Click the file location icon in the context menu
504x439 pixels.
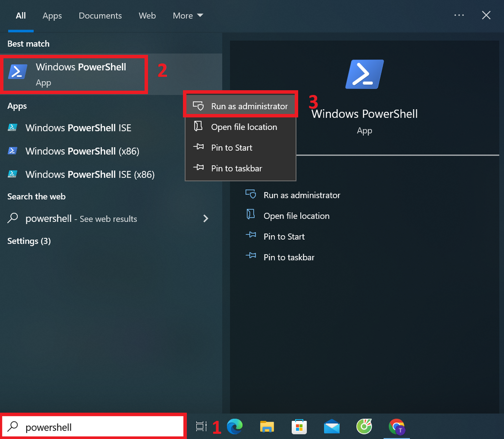pos(198,126)
